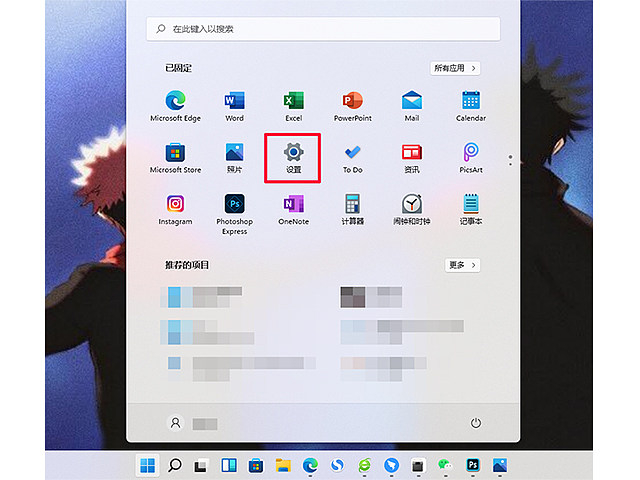Click the search box 在此键入以搜索

click(x=323, y=29)
